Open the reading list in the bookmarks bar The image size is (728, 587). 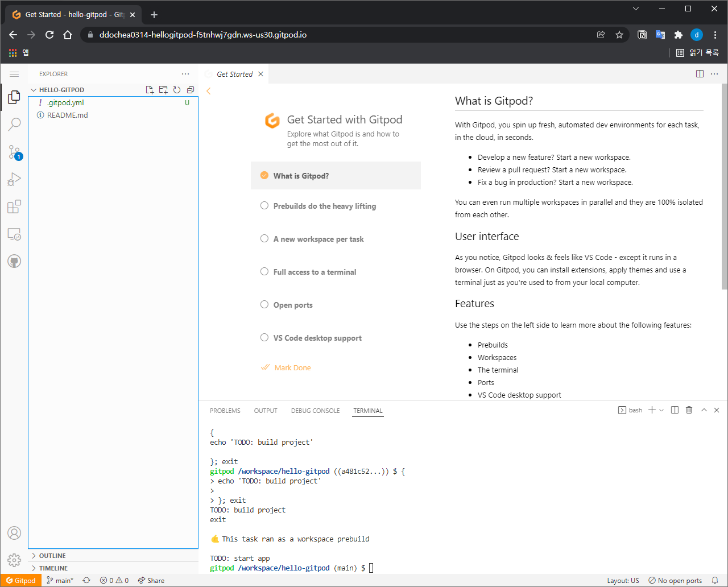click(697, 52)
